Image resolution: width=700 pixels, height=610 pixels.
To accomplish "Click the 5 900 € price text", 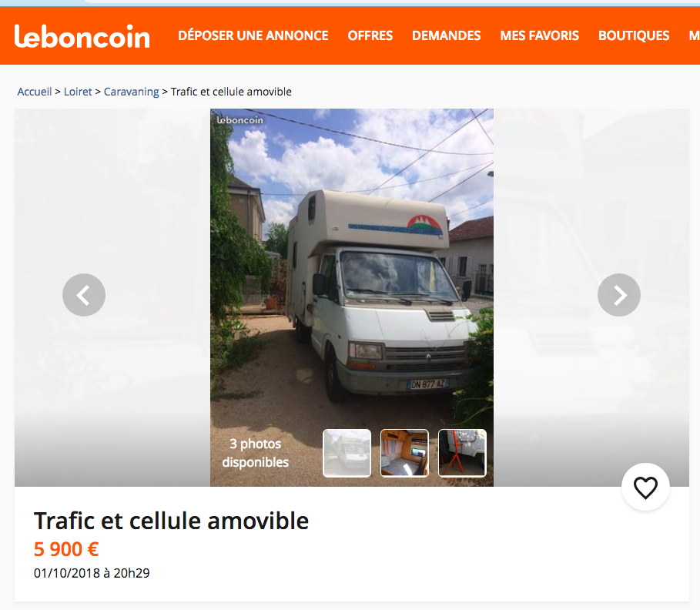I will (66, 549).
